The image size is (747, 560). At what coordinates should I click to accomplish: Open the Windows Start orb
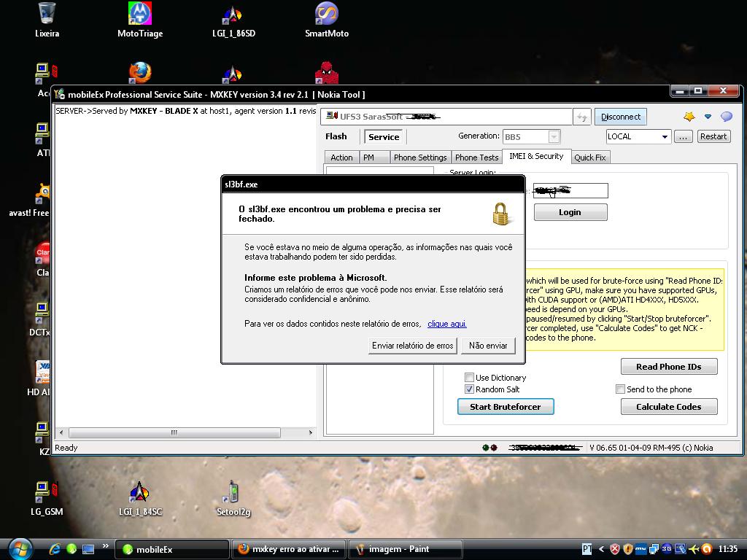pos(19,549)
